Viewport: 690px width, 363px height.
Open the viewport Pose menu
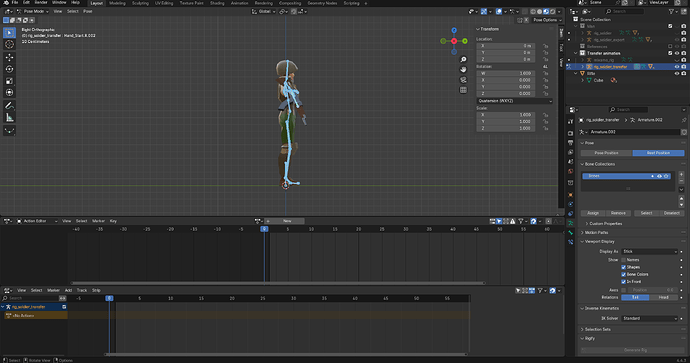(88, 11)
